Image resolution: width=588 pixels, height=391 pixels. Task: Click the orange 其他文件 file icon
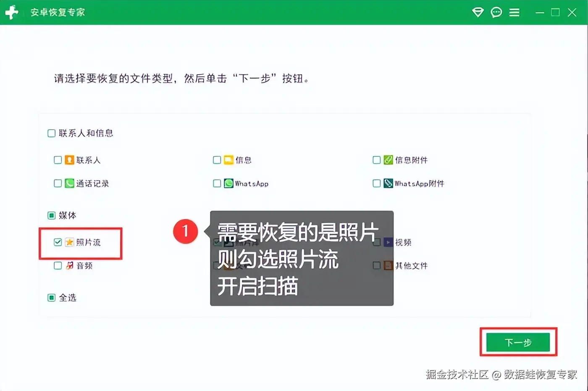point(388,266)
